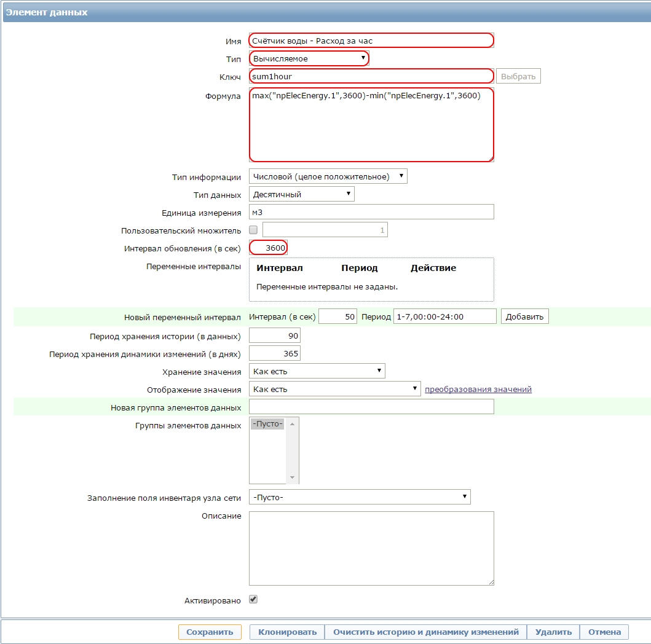
Task: Click the custom multiplier value field
Action: [x=325, y=230]
